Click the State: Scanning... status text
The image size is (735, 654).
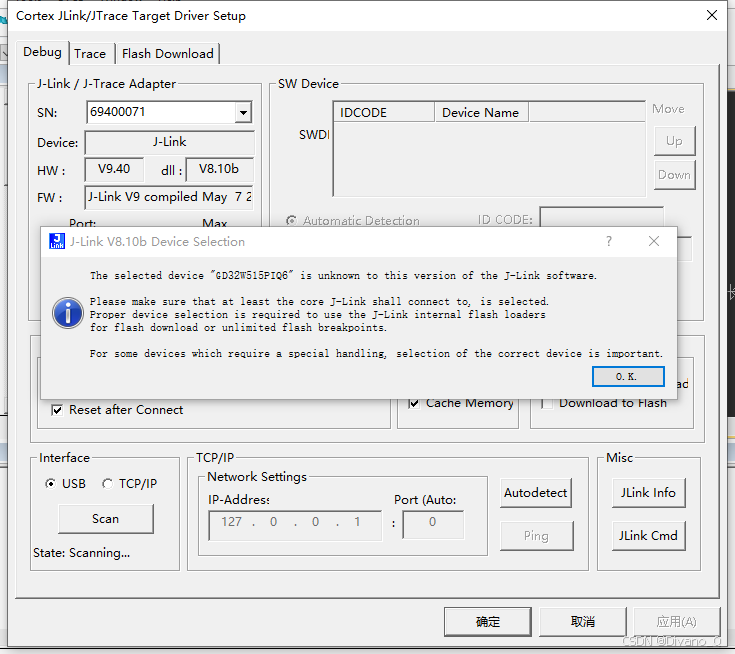click(82, 553)
